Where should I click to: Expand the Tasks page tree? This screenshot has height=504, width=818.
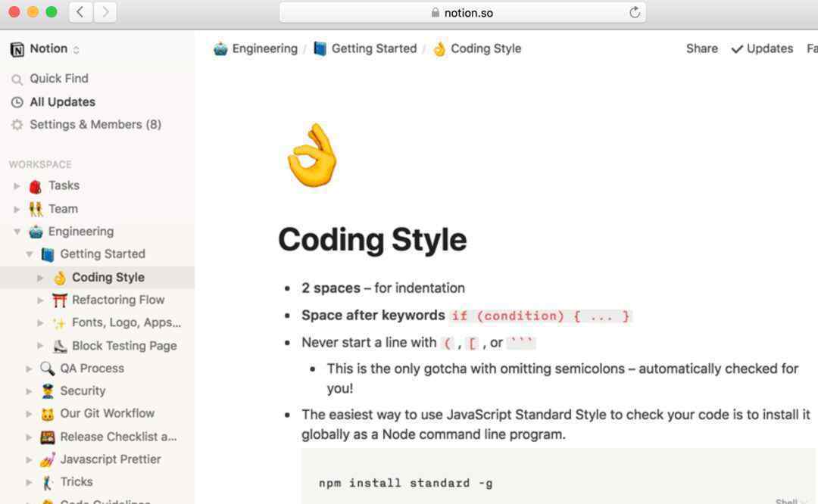point(17,186)
